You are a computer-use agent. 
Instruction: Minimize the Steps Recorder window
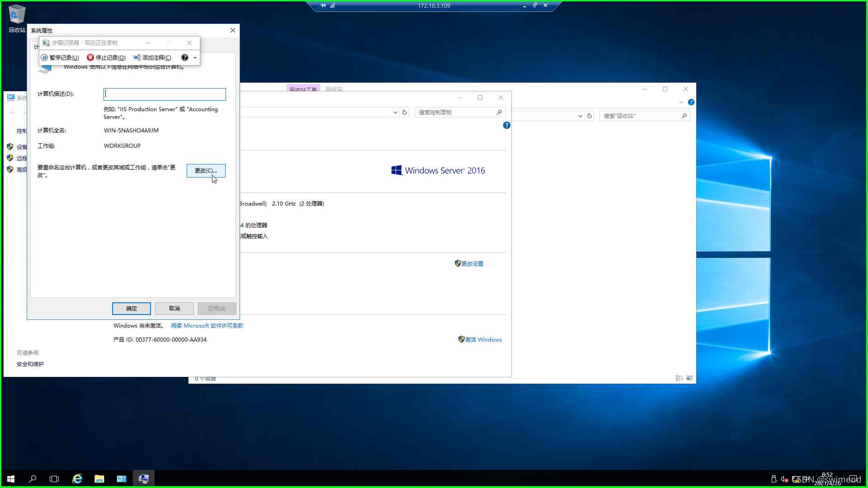coord(148,43)
